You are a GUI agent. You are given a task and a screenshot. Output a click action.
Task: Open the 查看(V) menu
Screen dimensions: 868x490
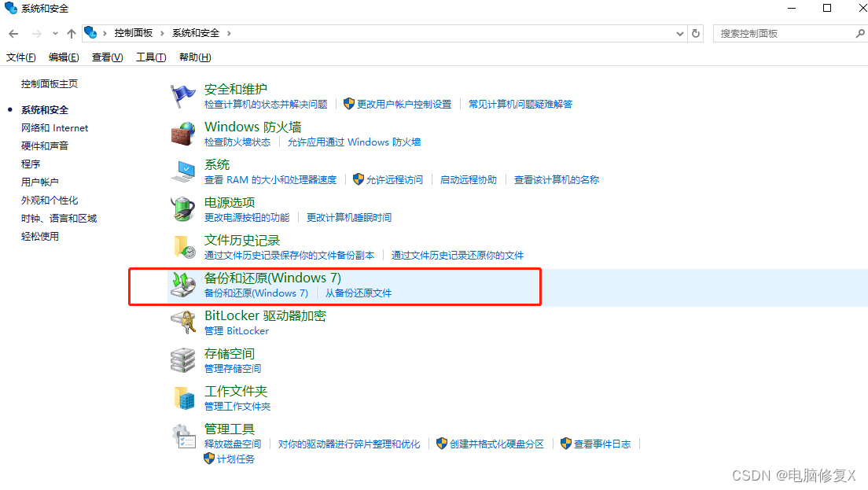[108, 57]
